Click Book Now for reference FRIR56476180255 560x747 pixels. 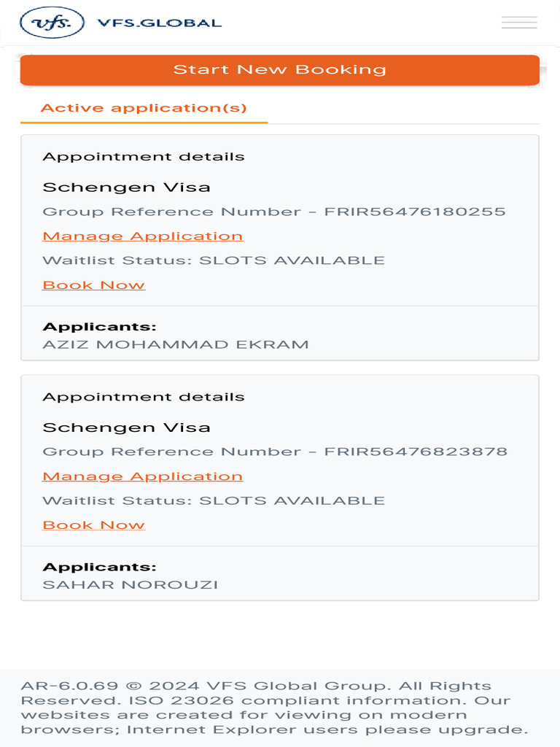tap(94, 285)
